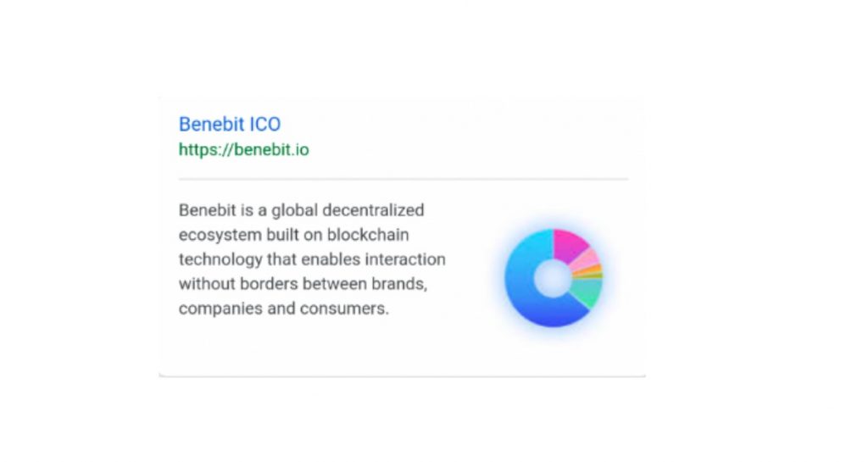Click the word "ICO" in the title
This screenshot has width=868, height=462.
pos(265,124)
